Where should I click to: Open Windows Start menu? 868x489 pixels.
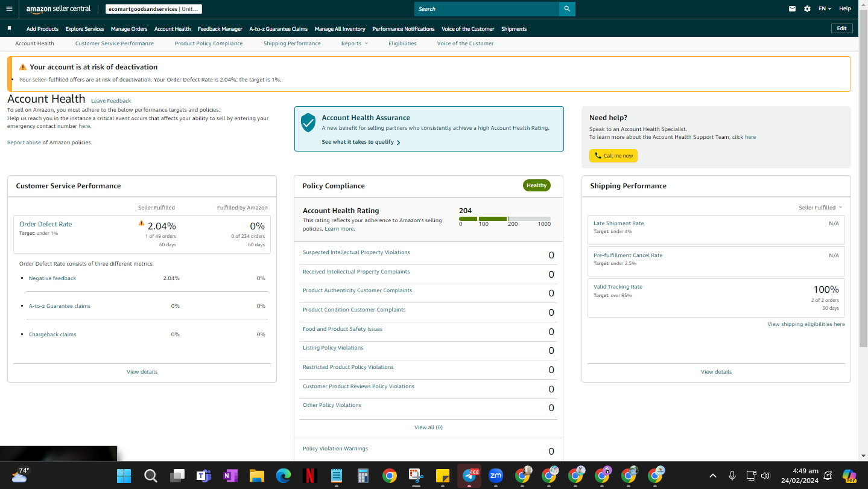pos(124,476)
